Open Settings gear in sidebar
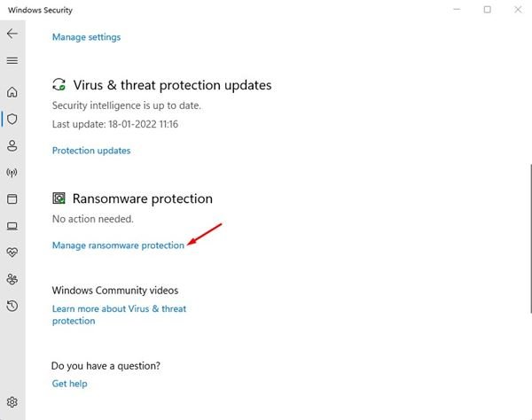The height and width of the screenshot is (420, 532). coord(12,402)
